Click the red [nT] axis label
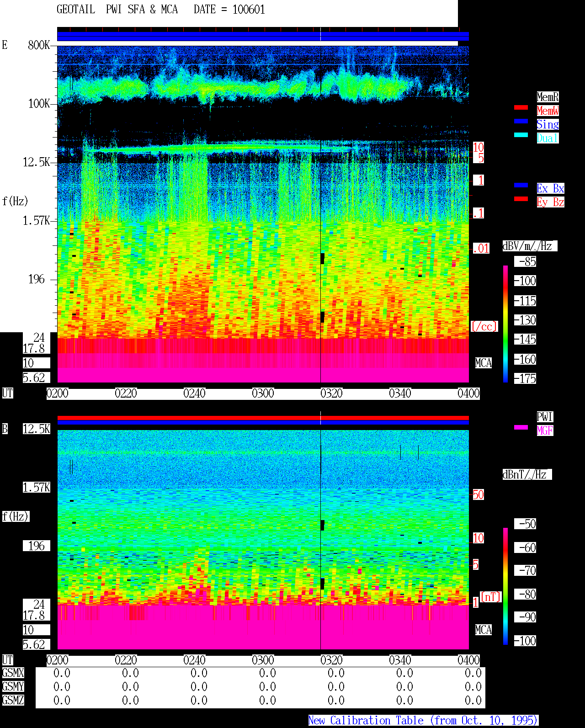This screenshot has width=585, height=728. coord(491,597)
